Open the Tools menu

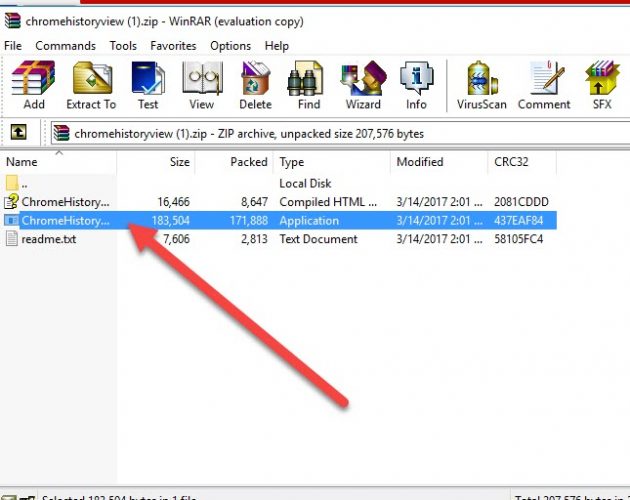123,46
